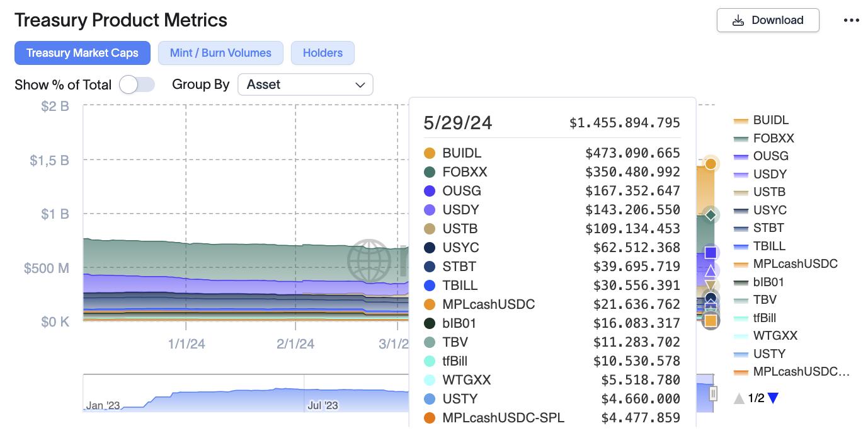Click Jul '23 area in range navigator
This screenshot has width=868, height=445.
[x=323, y=405]
